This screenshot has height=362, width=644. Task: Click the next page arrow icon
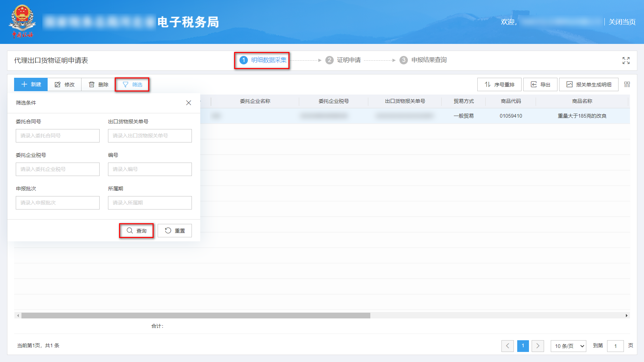click(x=538, y=346)
